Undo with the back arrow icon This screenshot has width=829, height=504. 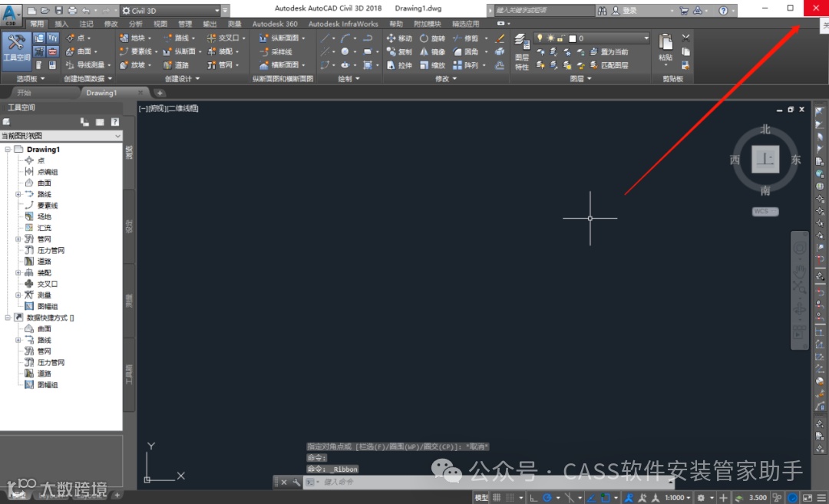86,10
